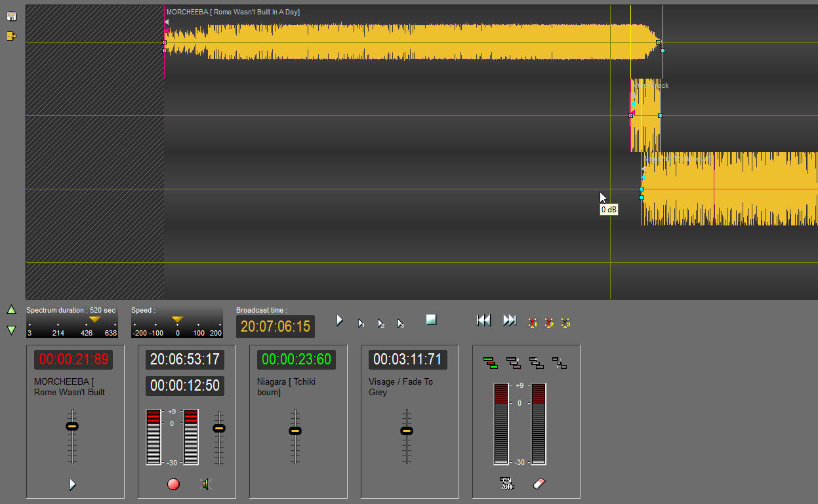The image size is (818, 504).
Task: Toggle the red record button
Action: [x=173, y=484]
